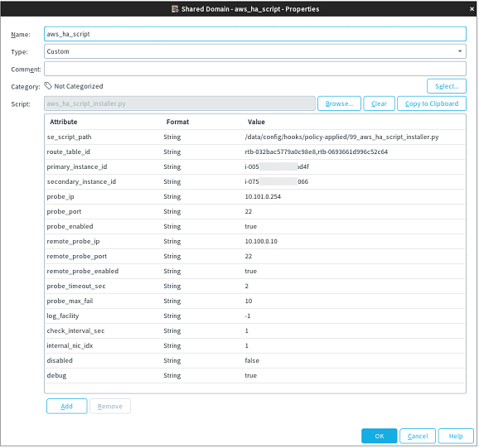This screenshot has width=479, height=448.
Task: Select the route_table_id attribute
Action: click(255, 152)
